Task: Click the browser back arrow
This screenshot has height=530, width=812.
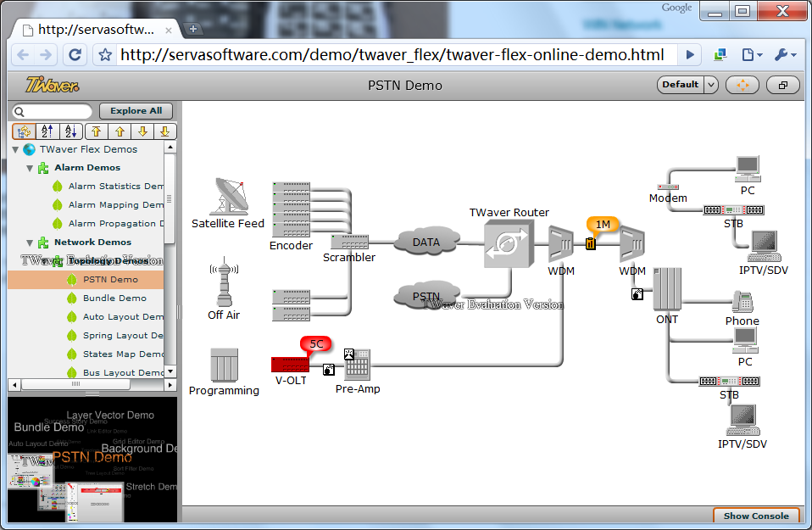Action: (23, 54)
